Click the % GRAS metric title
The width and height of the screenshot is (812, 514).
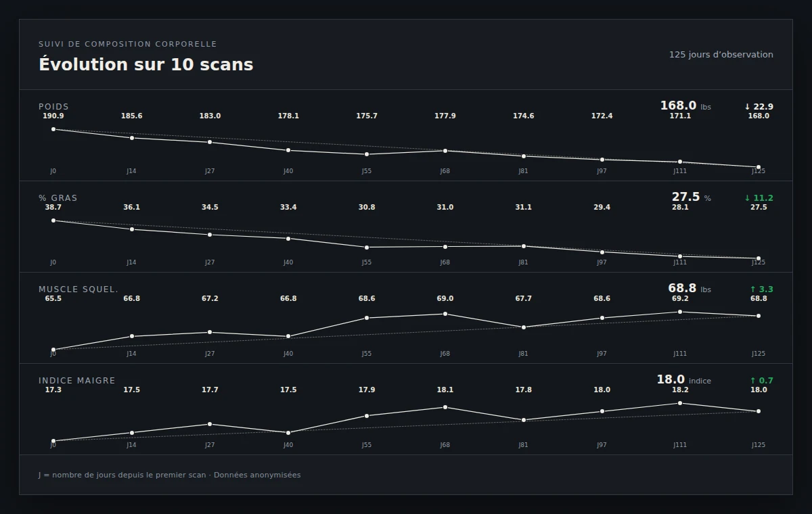tap(58, 198)
